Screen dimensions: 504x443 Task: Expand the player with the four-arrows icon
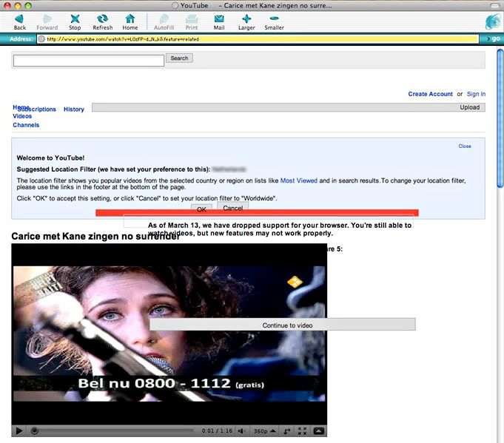tap(302, 431)
